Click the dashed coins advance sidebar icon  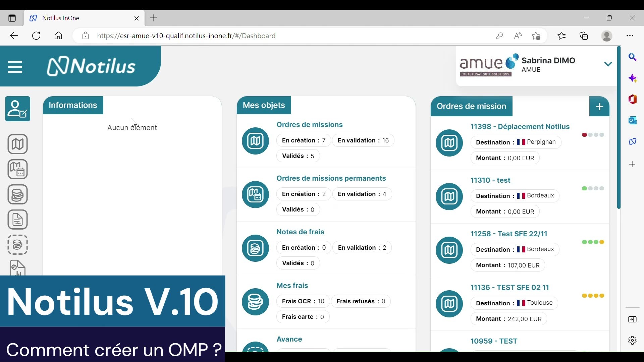coord(18,245)
